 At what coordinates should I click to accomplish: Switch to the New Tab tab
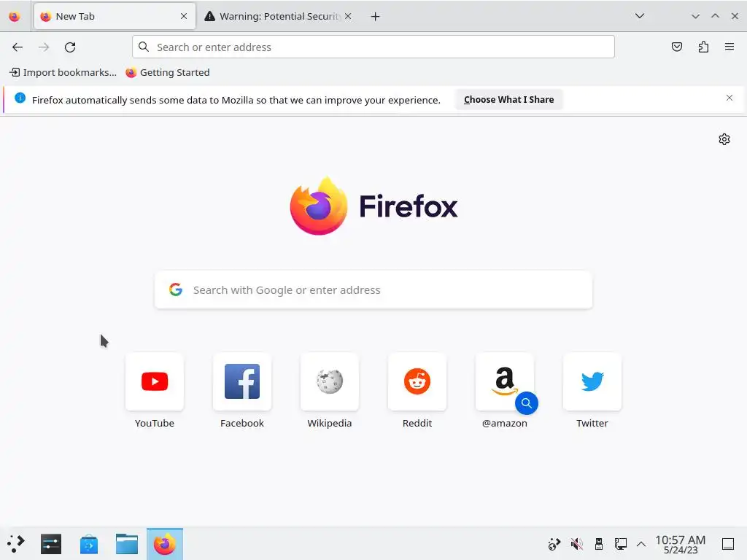pyautogui.click(x=115, y=16)
